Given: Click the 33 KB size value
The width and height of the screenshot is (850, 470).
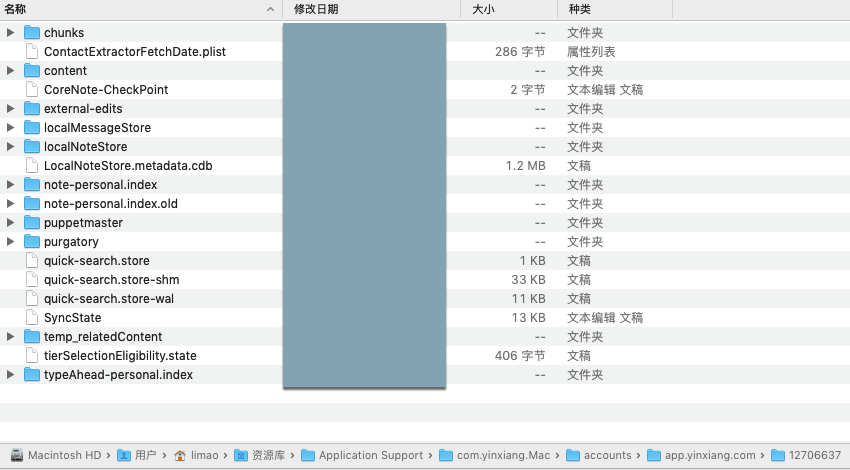Looking at the screenshot, I should pos(528,280).
